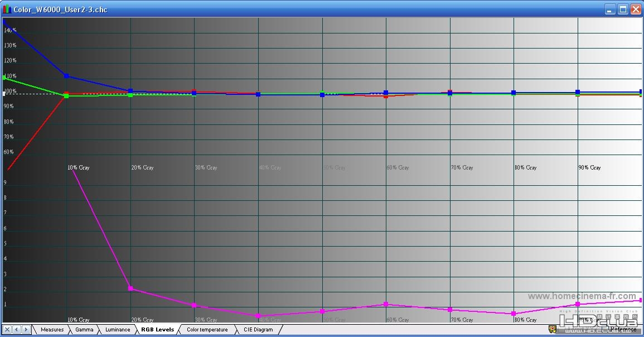The width and height of the screenshot is (644, 337).
Task: Click the 100% reference level label on the RGB axis
Action: [x=10, y=92]
